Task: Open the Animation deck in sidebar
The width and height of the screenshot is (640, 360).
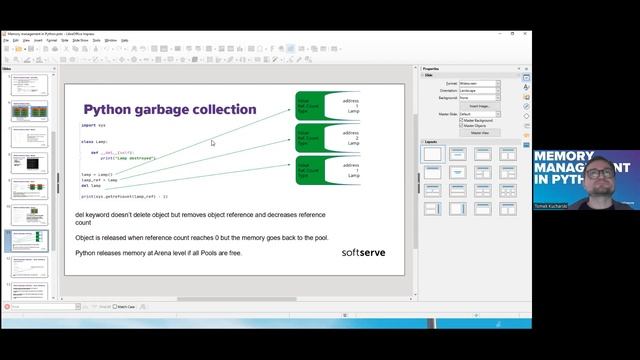Action: [526, 136]
